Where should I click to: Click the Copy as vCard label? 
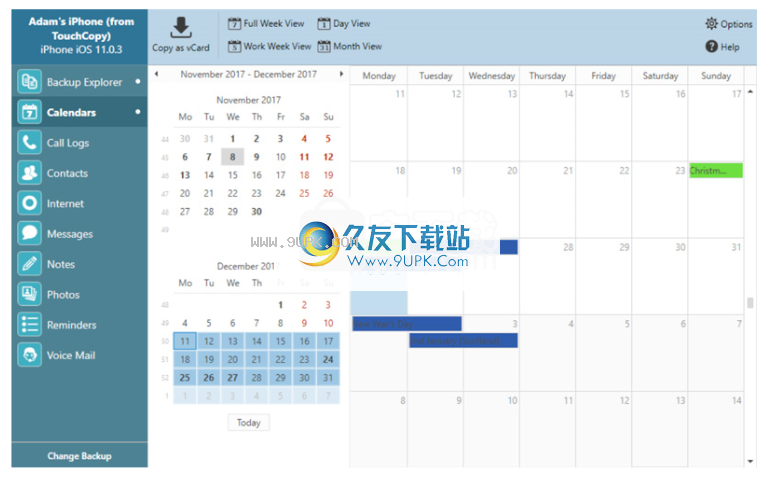tap(181, 48)
